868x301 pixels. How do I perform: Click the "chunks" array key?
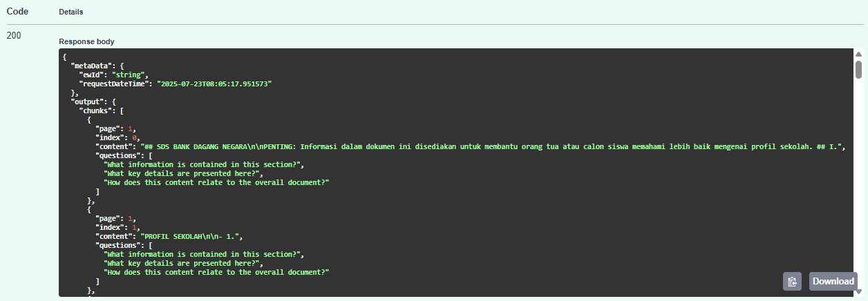97,110
